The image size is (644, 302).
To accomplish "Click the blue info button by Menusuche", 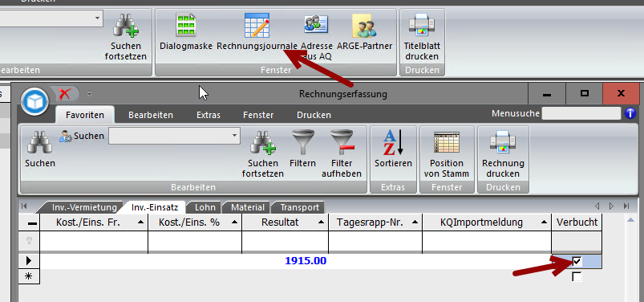I will [630, 113].
